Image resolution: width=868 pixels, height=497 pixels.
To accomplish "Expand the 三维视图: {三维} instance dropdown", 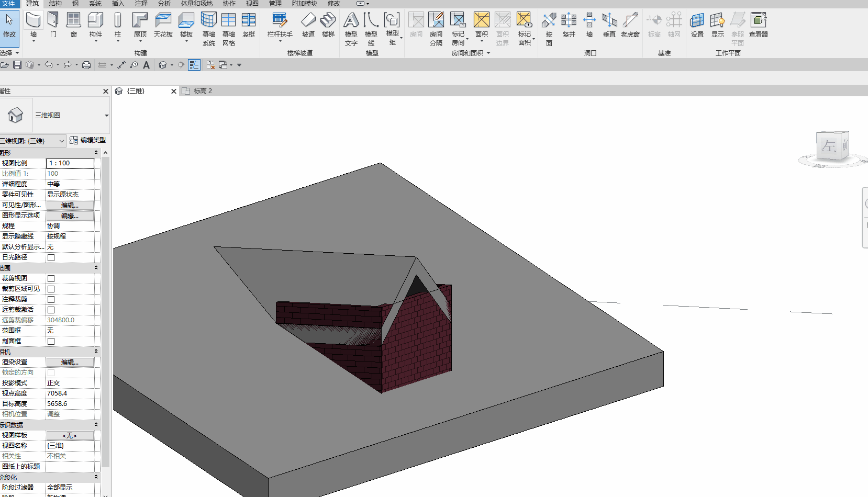I will coord(61,141).
